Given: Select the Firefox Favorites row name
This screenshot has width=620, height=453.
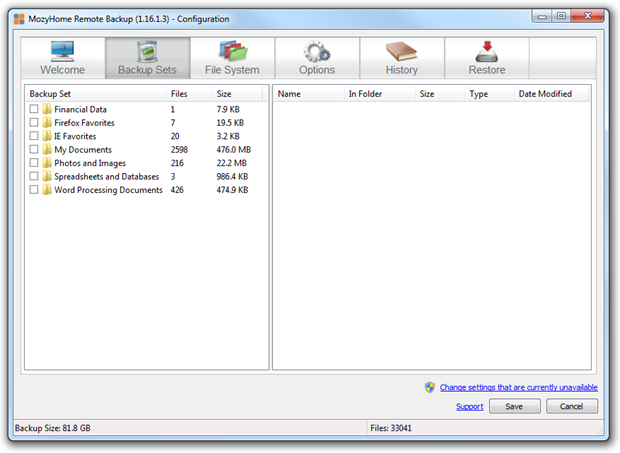Looking at the screenshot, I should click(x=84, y=123).
